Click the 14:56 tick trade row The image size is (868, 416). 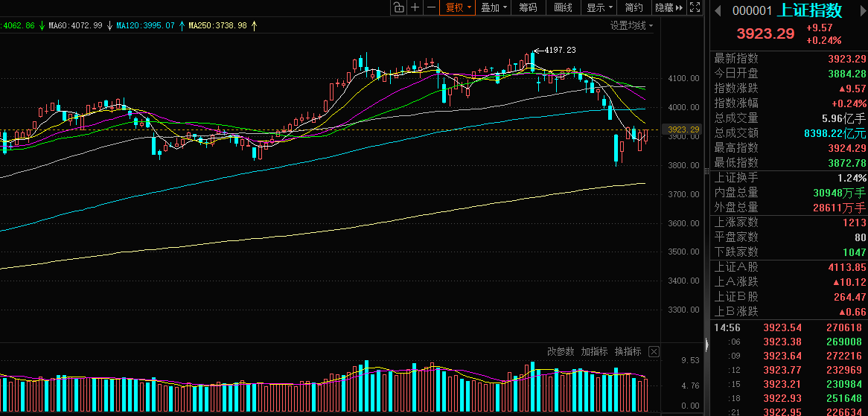point(789,327)
